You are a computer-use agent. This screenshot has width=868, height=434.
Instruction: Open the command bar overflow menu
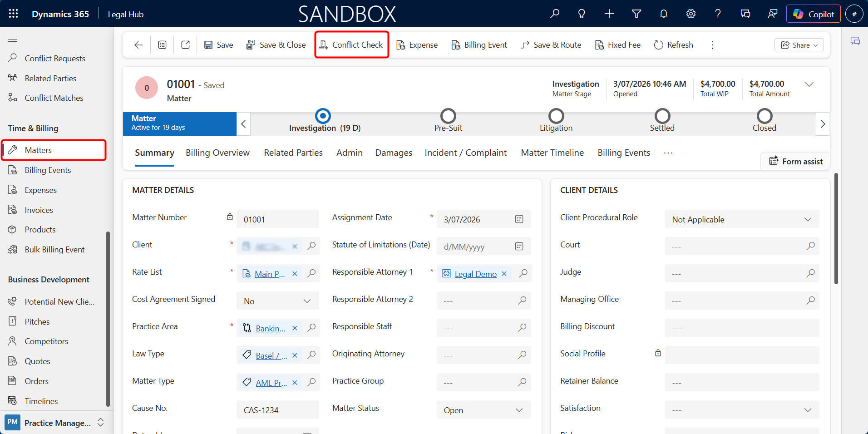(712, 45)
